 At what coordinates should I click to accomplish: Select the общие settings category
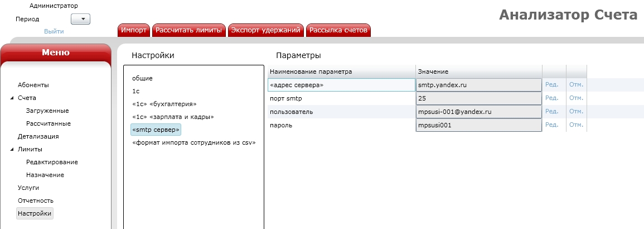click(142, 78)
